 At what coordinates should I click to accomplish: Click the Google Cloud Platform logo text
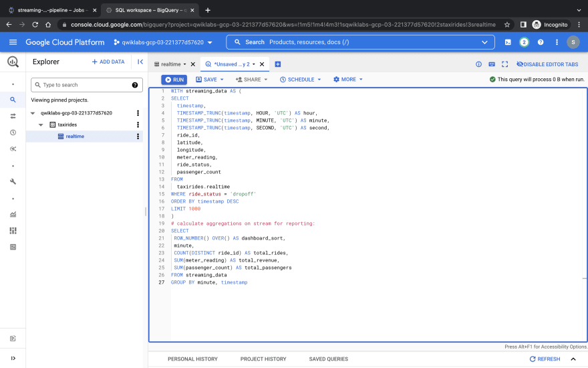coord(65,42)
